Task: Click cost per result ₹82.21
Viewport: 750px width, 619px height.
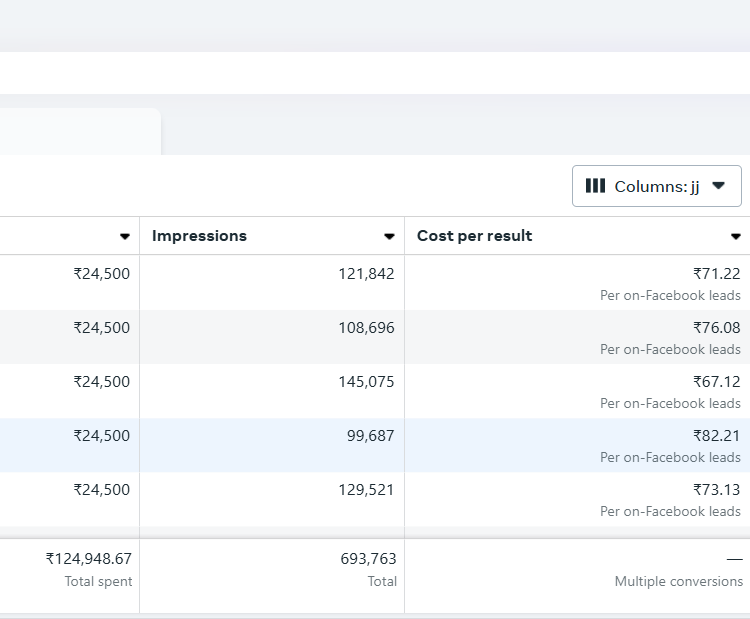Action: tap(717, 436)
